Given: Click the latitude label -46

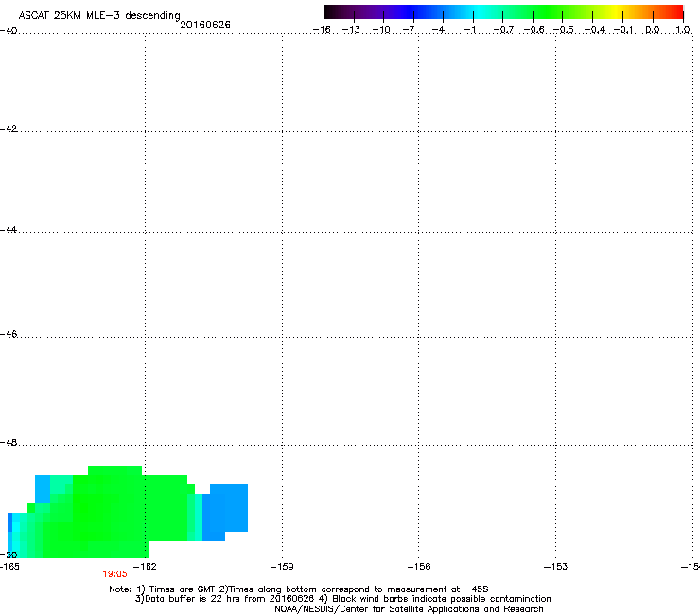Looking at the screenshot, I should coord(9,334).
